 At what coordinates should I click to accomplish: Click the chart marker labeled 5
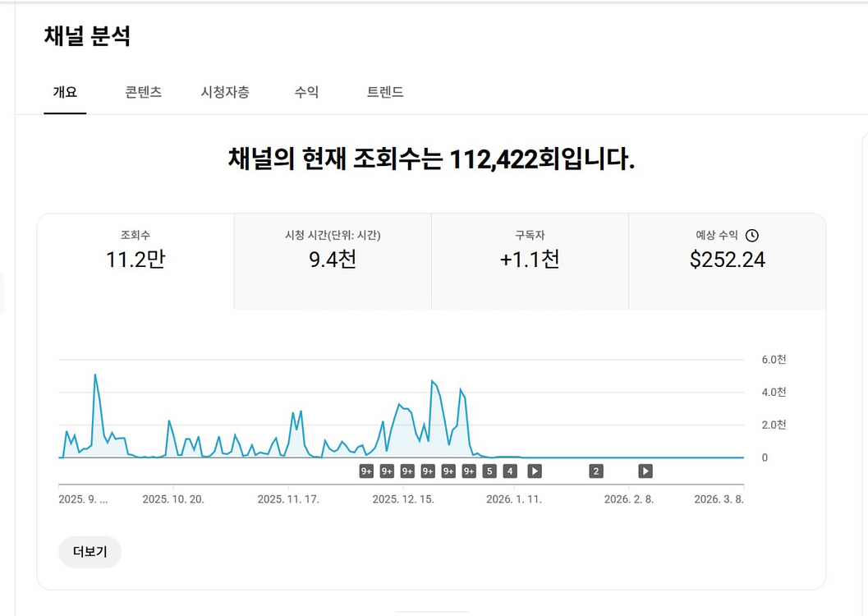tap(489, 471)
